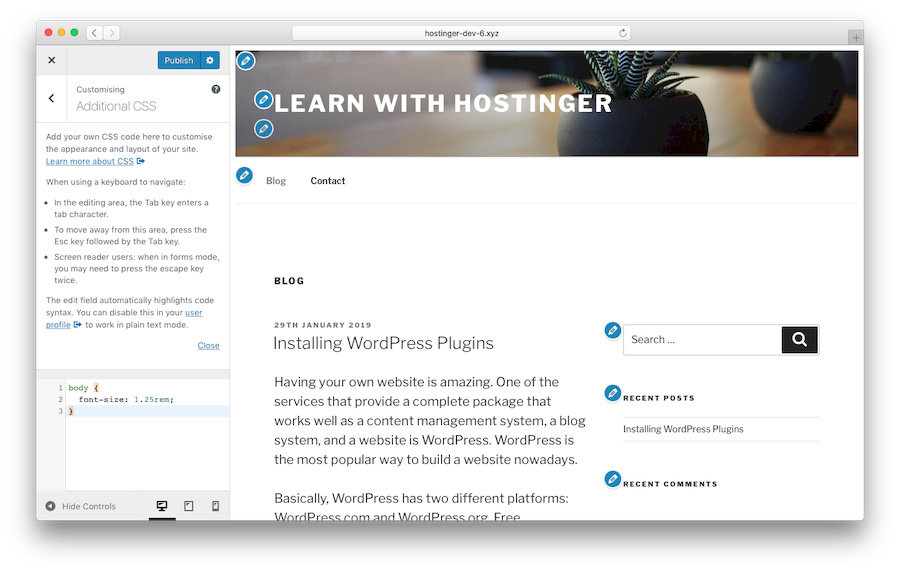The width and height of the screenshot is (900, 572).
Task: Click edit pencil at header image top-left
Action: pyautogui.click(x=246, y=60)
